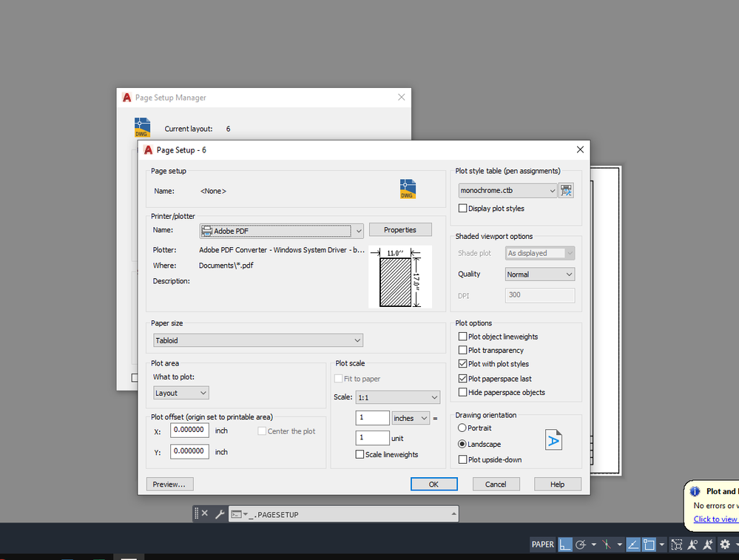Click maximize viewport icon in status bar
Viewport: 739px width, 560px height.
(x=677, y=544)
